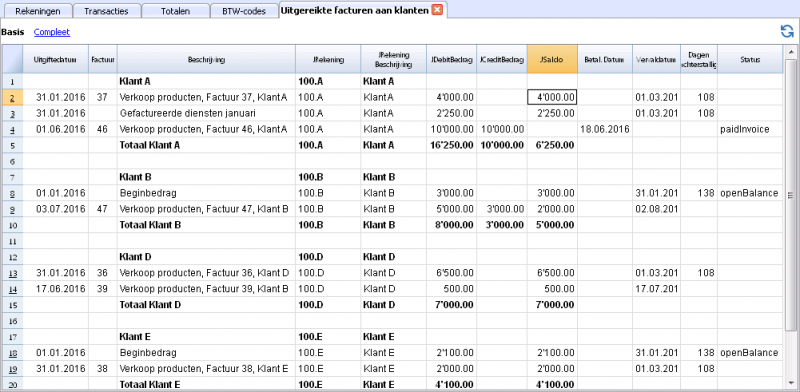
Task: Select row number 4 header
Action: [x=12, y=129]
